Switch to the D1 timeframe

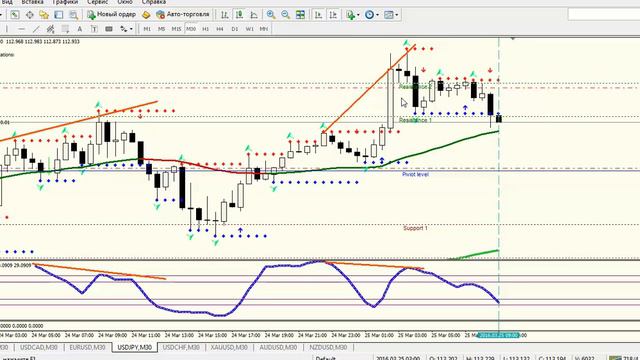click(x=234, y=29)
